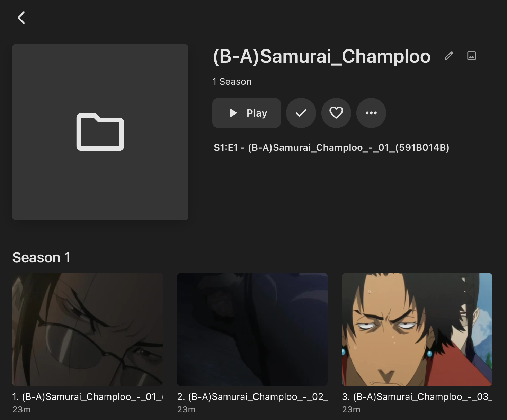This screenshot has width=507, height=420.
Task: Select the "1 Season" label
Action: [x=232, y=82]
